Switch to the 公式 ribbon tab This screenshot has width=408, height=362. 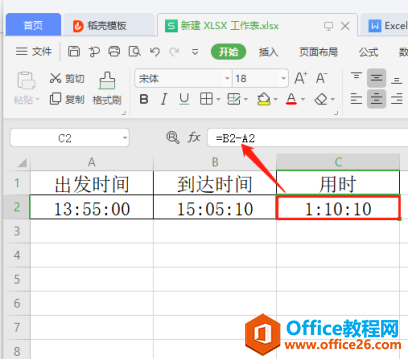[x=368, y=52]
